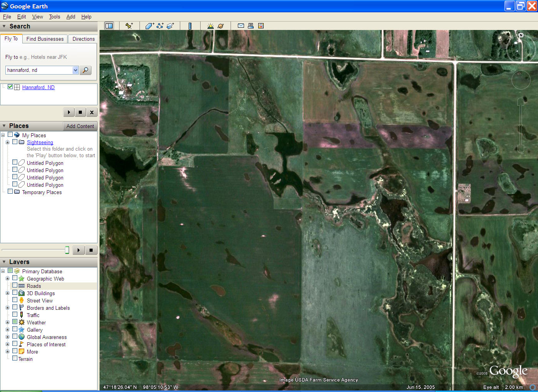Viewport: 538px width, 392px height.
Task: Switch to the Directions tab
Action: point(83,39)
